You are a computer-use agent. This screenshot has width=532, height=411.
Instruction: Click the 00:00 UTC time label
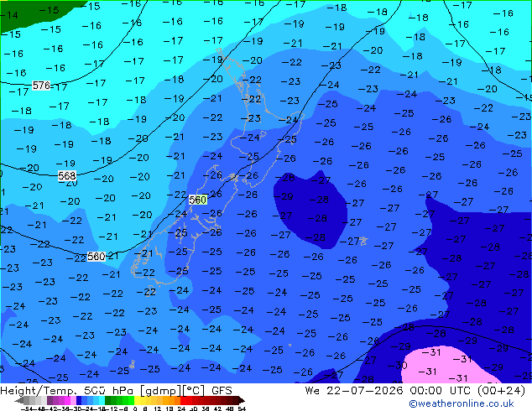coord(440,391)
